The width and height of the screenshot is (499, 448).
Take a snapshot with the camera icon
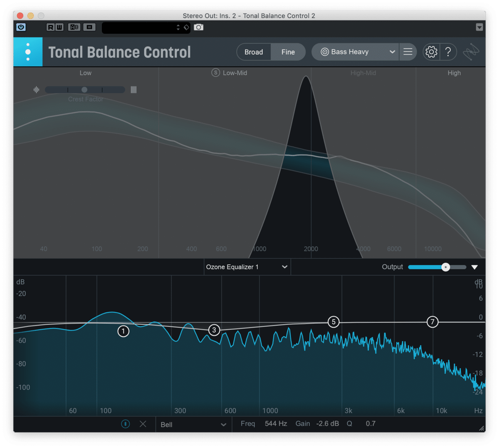pyautogui.click(x=199, y=27)
